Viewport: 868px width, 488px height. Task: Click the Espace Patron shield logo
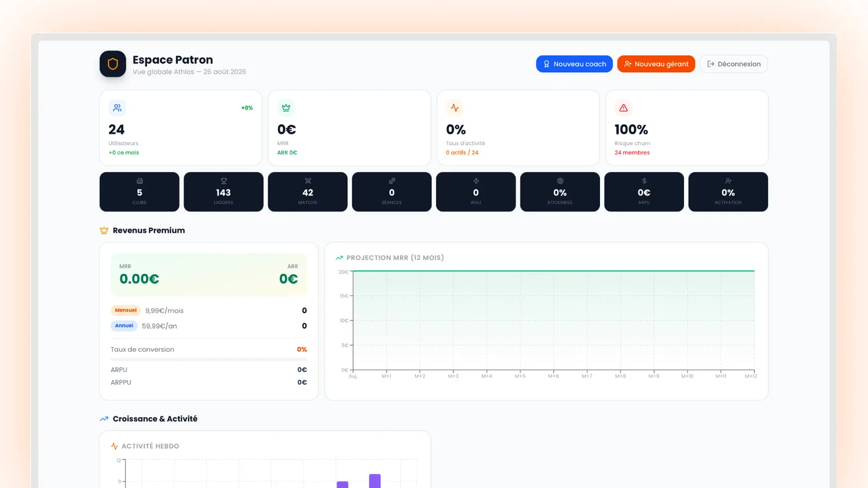tap(113, 64)
